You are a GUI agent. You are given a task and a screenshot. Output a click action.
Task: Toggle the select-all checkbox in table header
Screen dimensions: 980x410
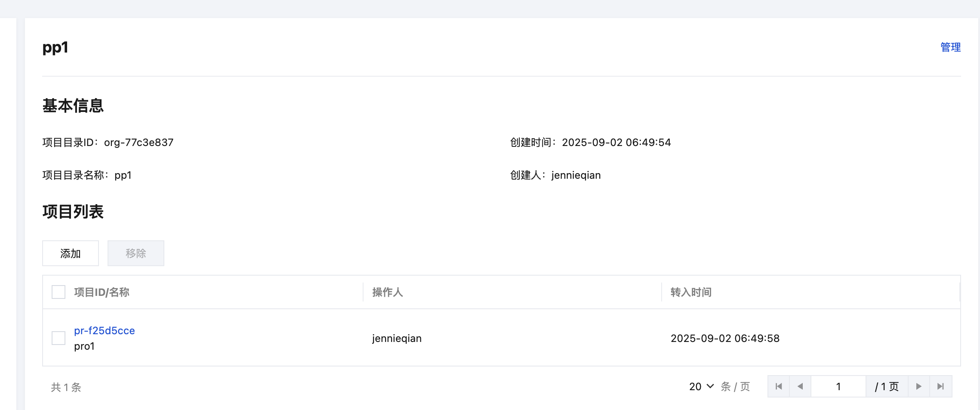[x=59, y=292]
